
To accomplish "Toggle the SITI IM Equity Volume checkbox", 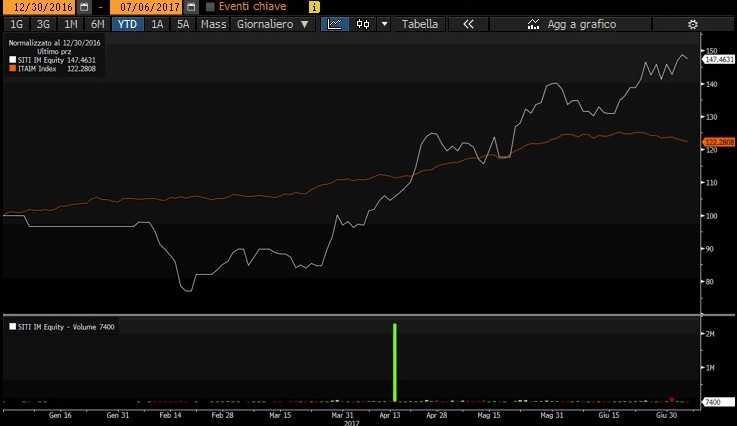I will tap(12, 327).
